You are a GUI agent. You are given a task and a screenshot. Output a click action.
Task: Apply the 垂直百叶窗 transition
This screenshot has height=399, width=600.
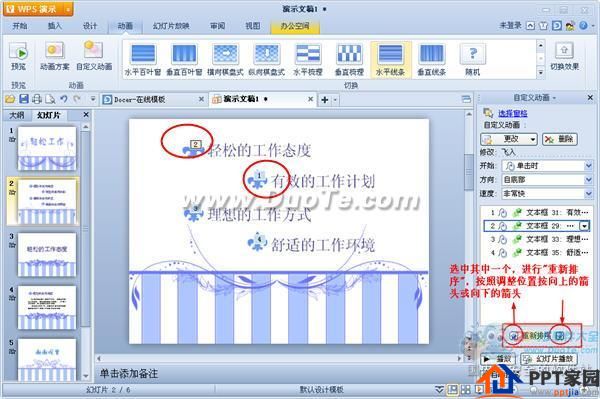184,59
